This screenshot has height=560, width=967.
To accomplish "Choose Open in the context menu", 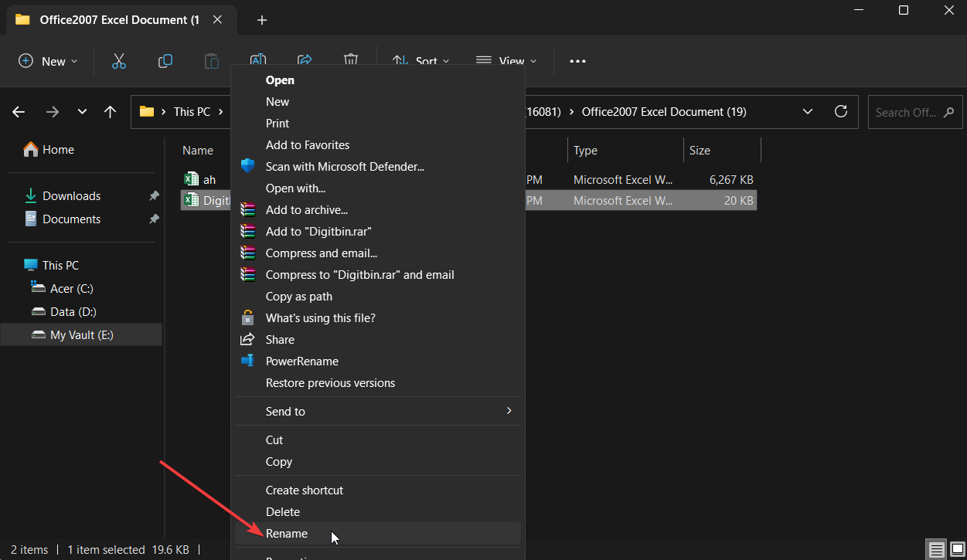I will point(378,80).
